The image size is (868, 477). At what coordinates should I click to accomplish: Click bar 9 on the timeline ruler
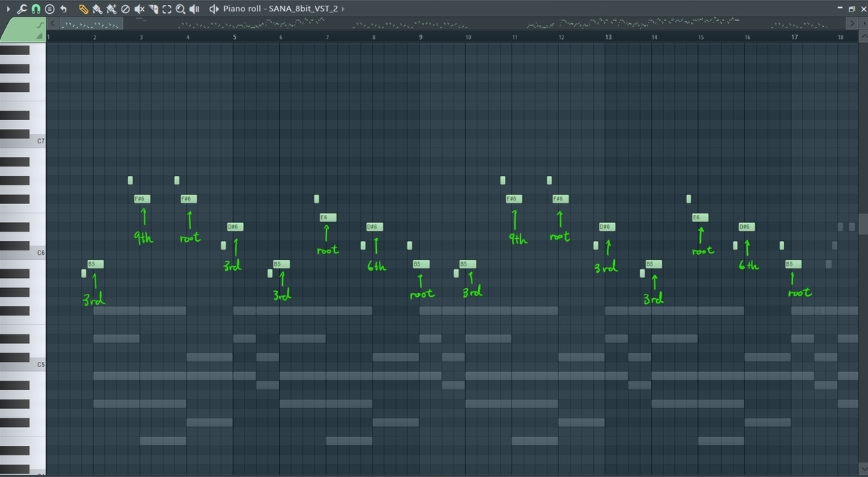(x=420, y=37)
